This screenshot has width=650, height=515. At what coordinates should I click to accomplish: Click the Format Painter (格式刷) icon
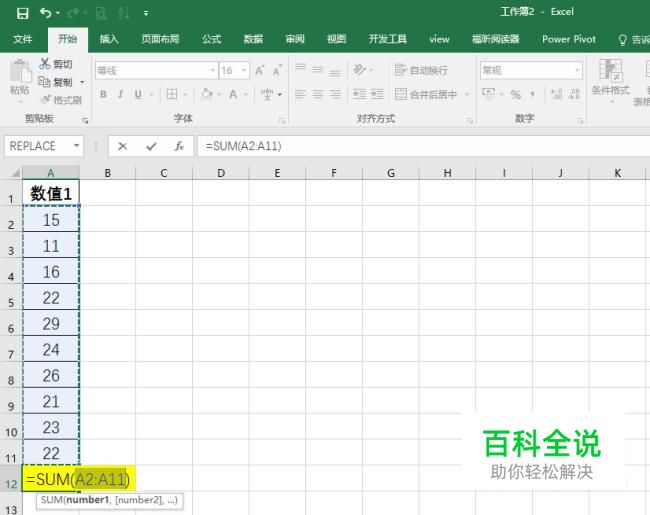46,100
